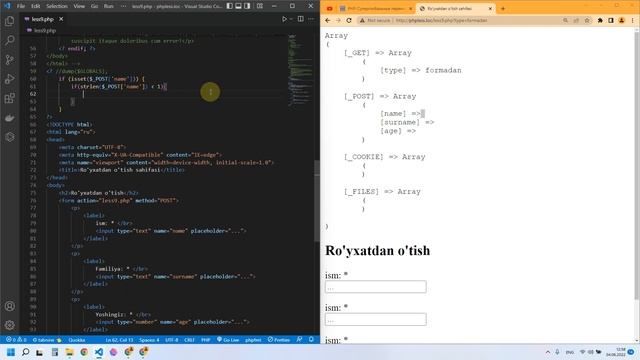
Task: Click Quokka in the status bar
Action: [x=77, y=340]
